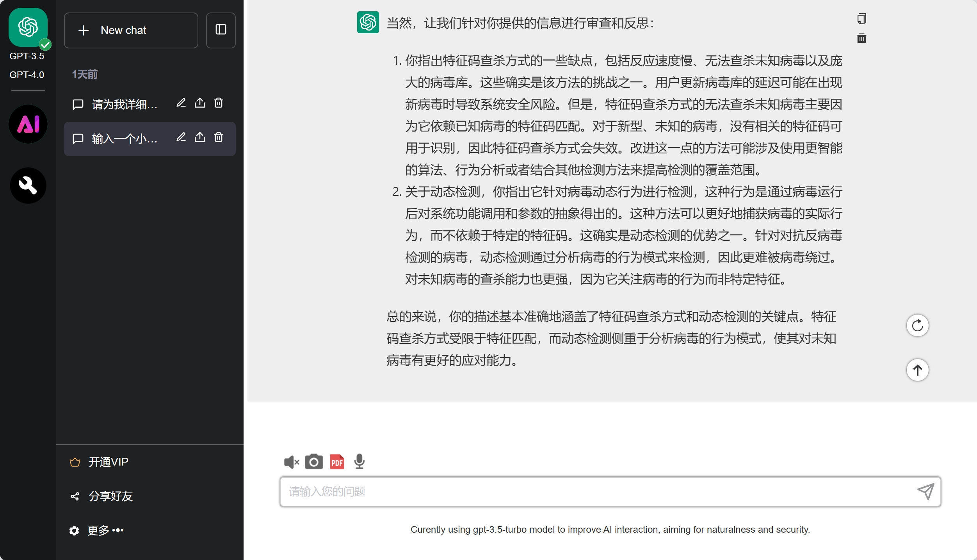Click the microphone voice input icon

pos(359,462)
